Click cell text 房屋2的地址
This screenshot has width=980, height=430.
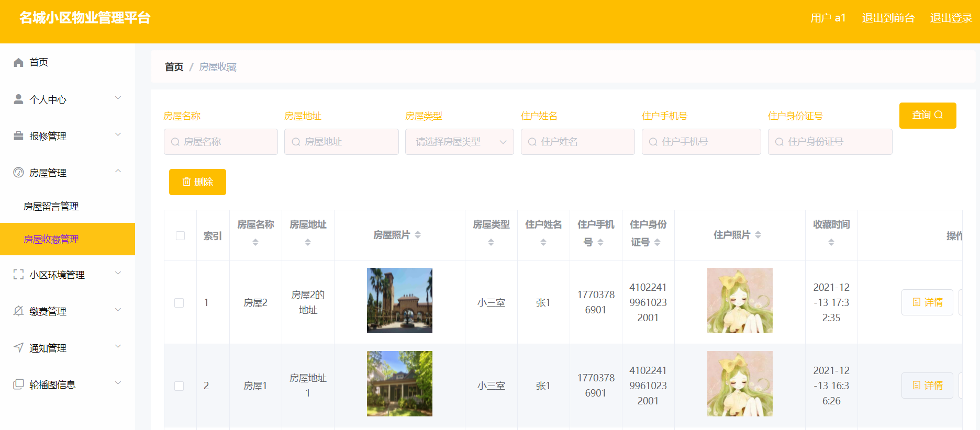coord(308,302)
